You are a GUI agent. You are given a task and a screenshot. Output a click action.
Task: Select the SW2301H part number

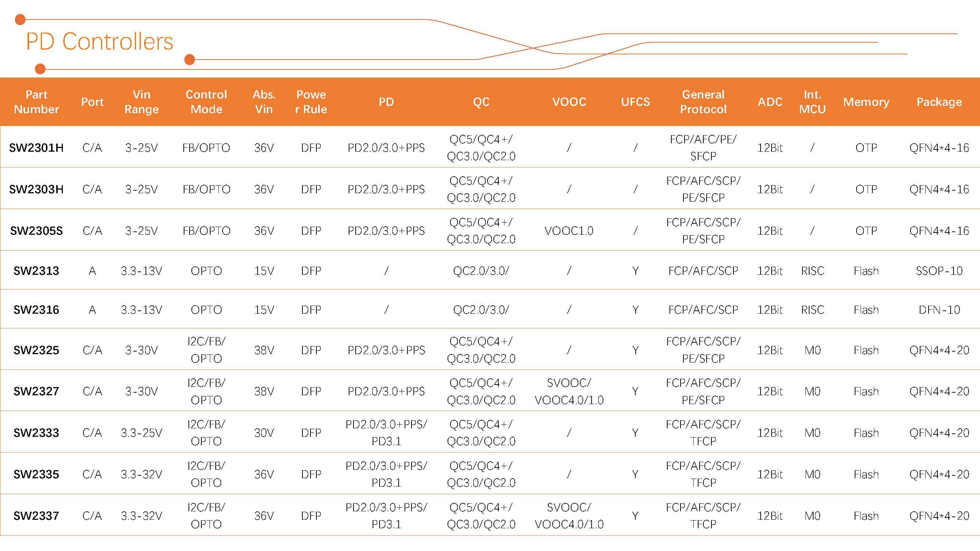[36, 148]
